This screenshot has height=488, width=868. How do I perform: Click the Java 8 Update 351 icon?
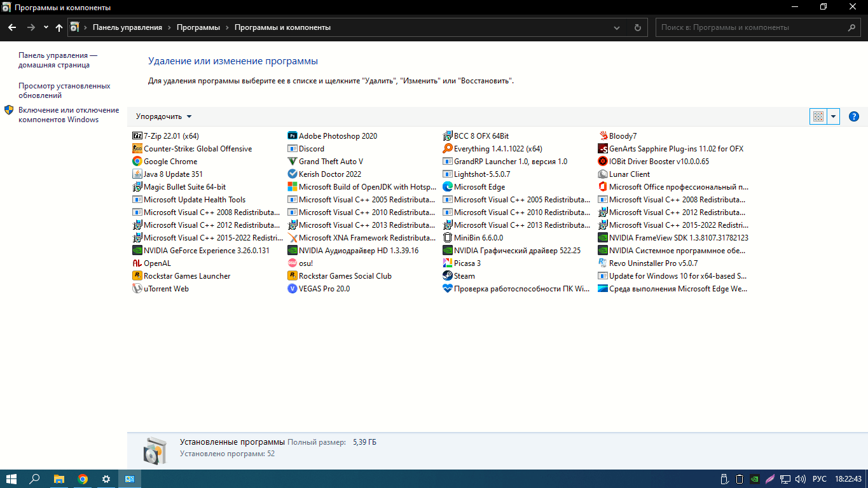(x=137, y=174)
